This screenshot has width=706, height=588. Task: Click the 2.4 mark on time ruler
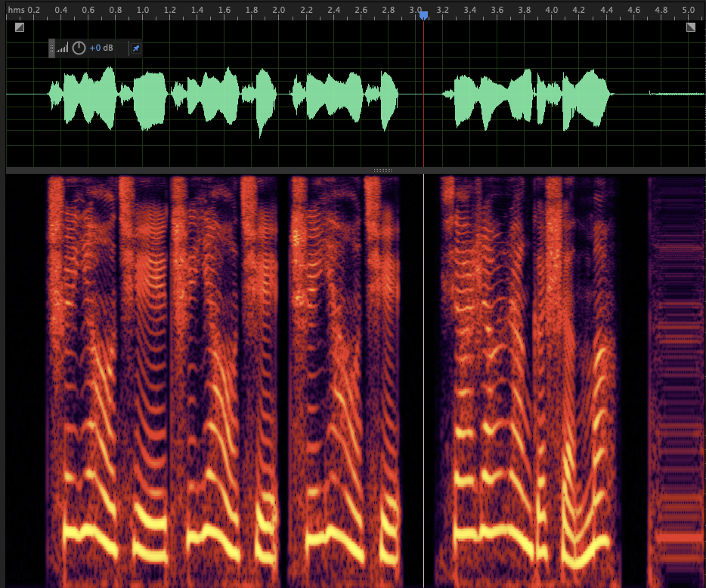click(333, 10)
